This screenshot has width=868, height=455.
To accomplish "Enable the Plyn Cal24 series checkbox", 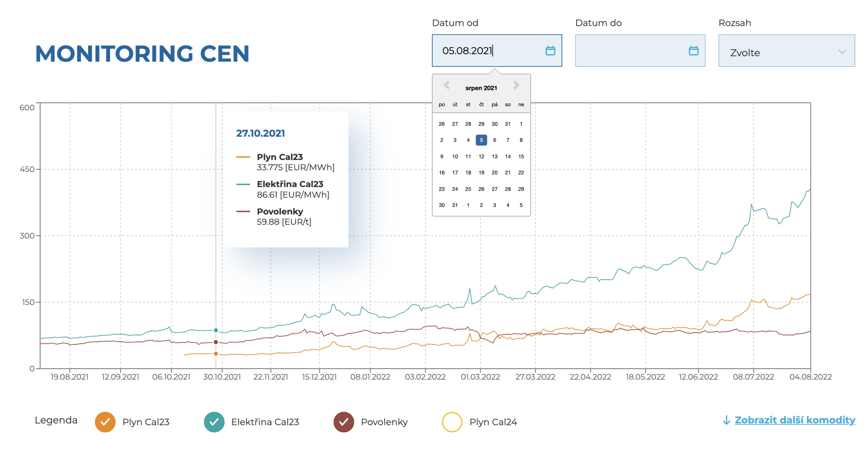I will point(452,422).
